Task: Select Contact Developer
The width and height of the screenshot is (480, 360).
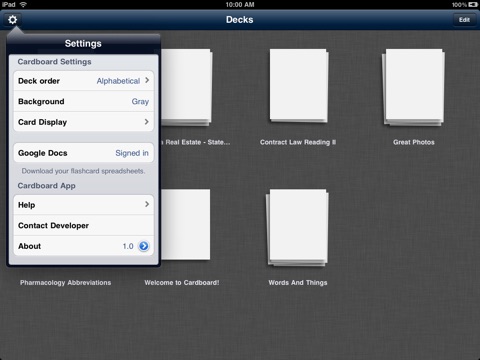Action: pyautogui.click(x=84, y=225)
